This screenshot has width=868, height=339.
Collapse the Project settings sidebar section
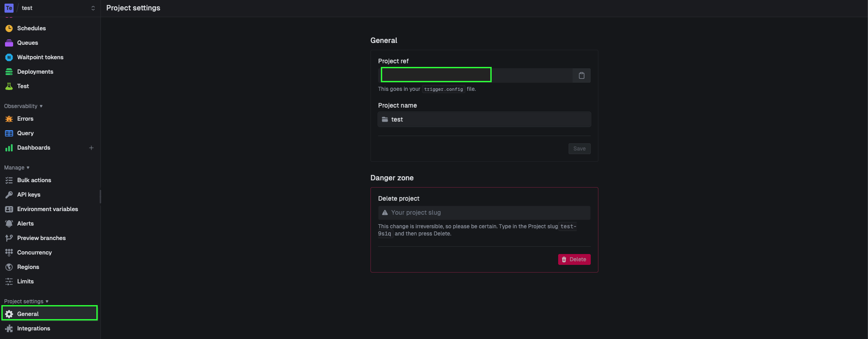click(x=26, y=301)
